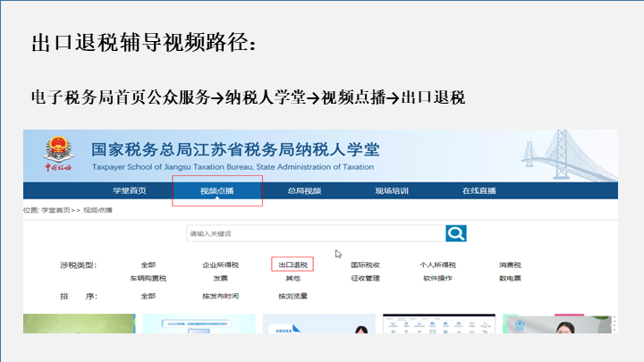Filter videos by 消费税
Screen dimensions: 644x362
tap(510, 265)
